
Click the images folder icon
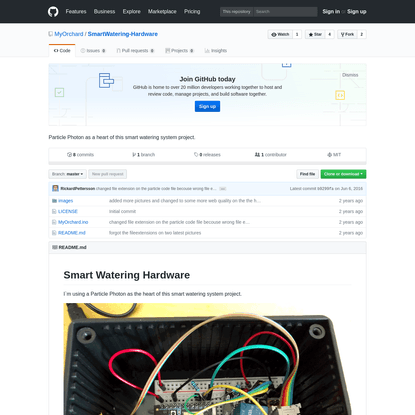click(x=54, y=201)
